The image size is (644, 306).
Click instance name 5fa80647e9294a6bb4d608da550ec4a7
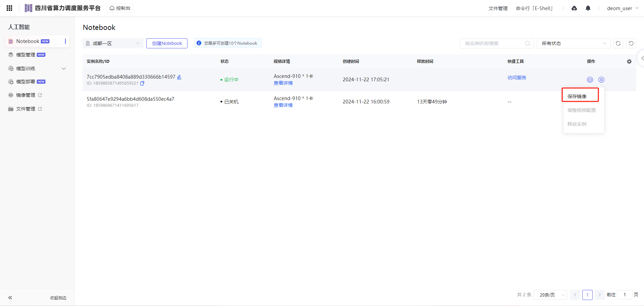pos(130,99)
